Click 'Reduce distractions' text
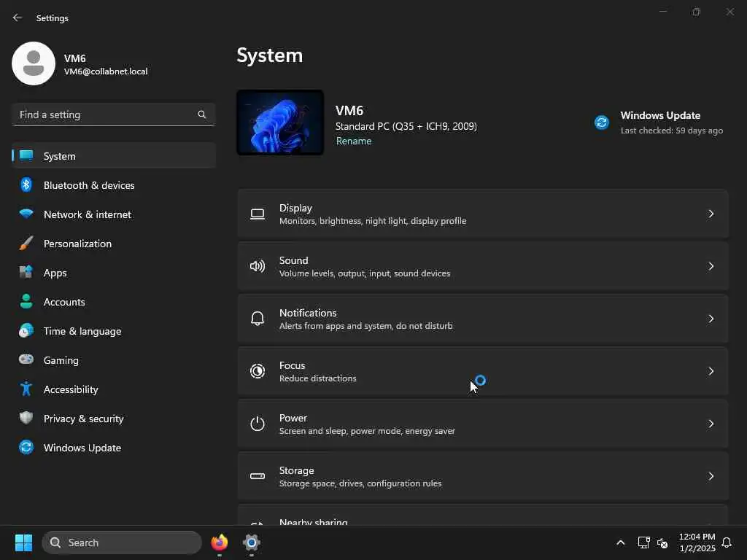This screenshot has height=560, width=747. coord(318,378)
